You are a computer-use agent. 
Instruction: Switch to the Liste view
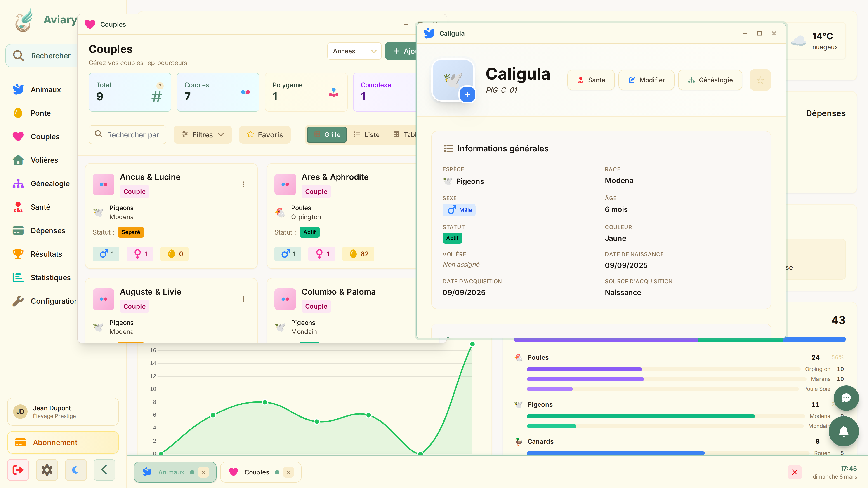367,135
